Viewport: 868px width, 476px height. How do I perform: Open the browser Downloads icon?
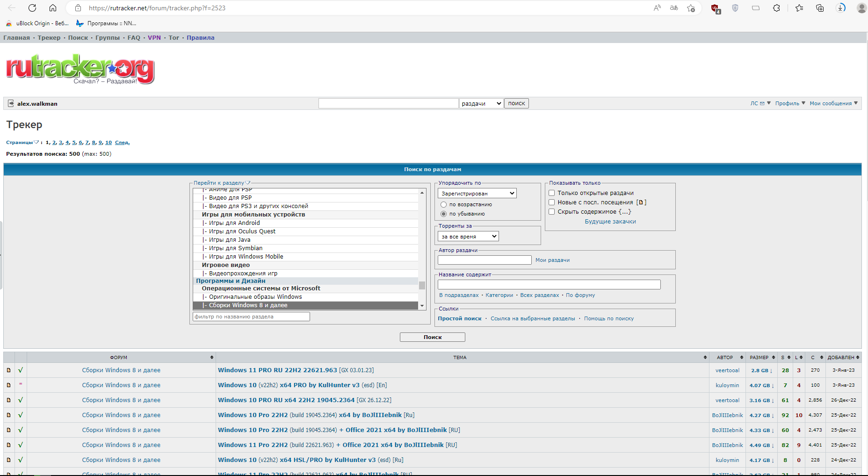840,8
